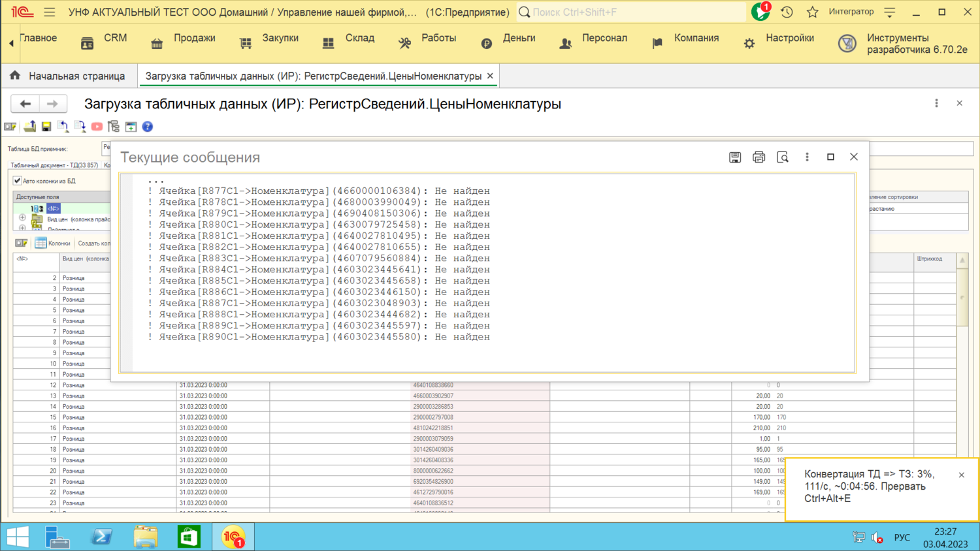Open favorites with the star icon
The width and height of the screenshot is (980, 551).
(812, 12)
